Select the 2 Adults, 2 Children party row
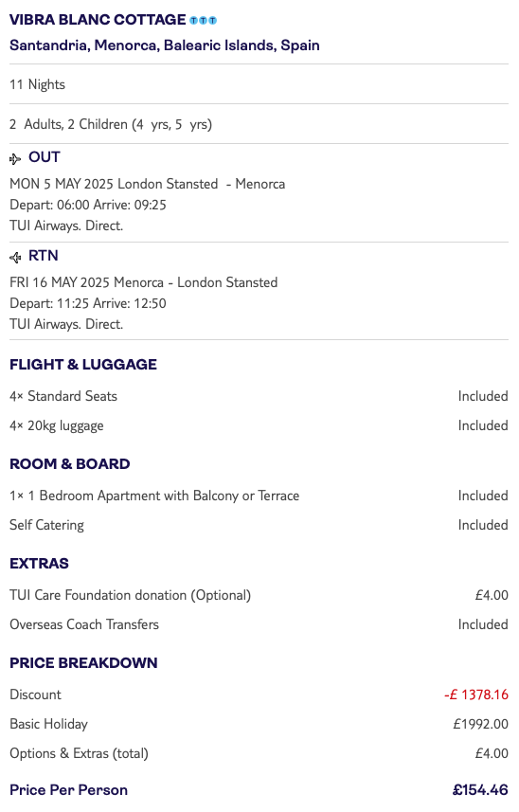Image resolution: width=519 pixels, height=812 pixels. pos(259,124)
